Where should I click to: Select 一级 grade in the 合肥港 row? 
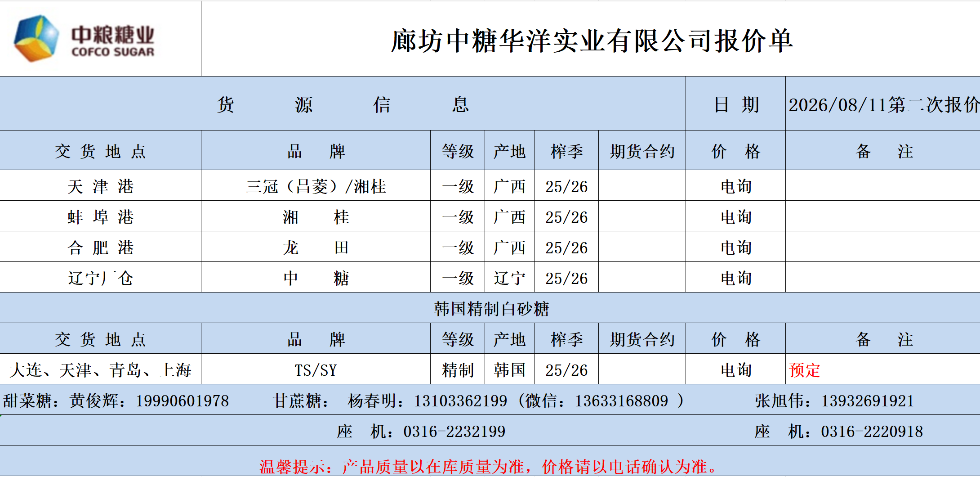tap(458, 247)
